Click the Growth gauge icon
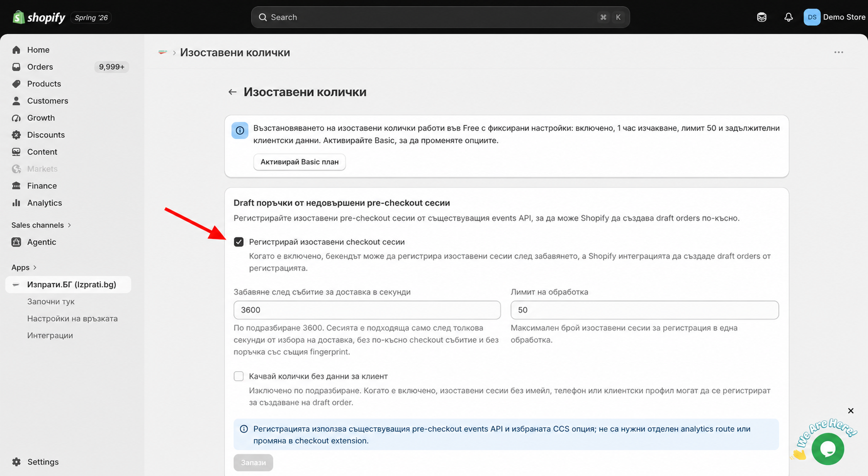This screenshot has width=868, height=476. tap(16, 118)
